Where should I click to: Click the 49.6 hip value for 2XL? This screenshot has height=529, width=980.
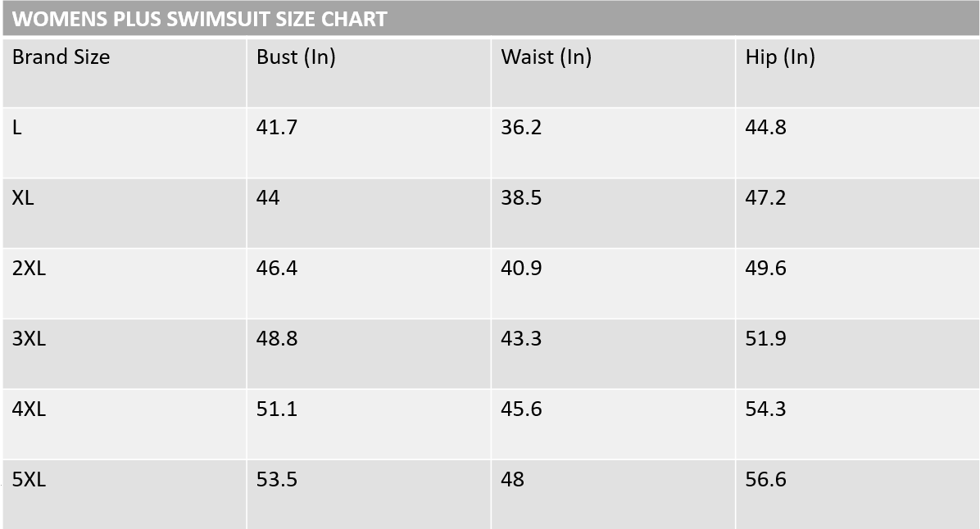tap(765, 269)
